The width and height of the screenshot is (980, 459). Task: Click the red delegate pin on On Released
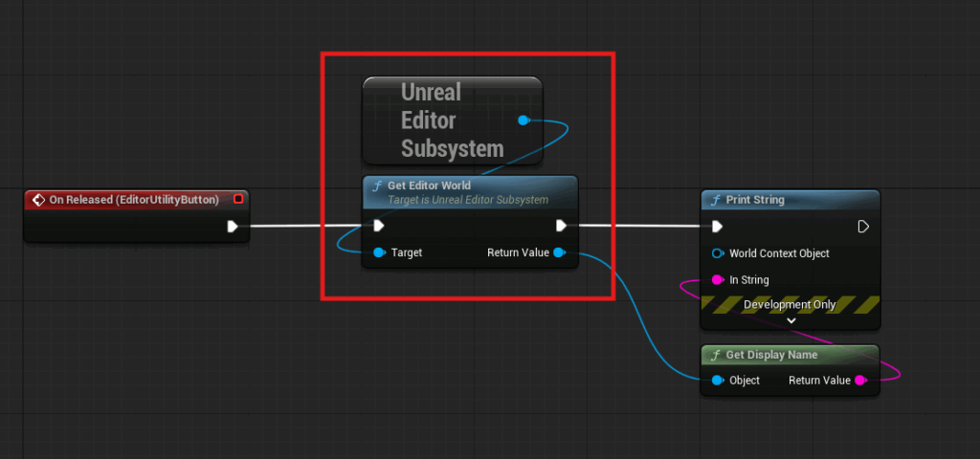click(238, 199)
